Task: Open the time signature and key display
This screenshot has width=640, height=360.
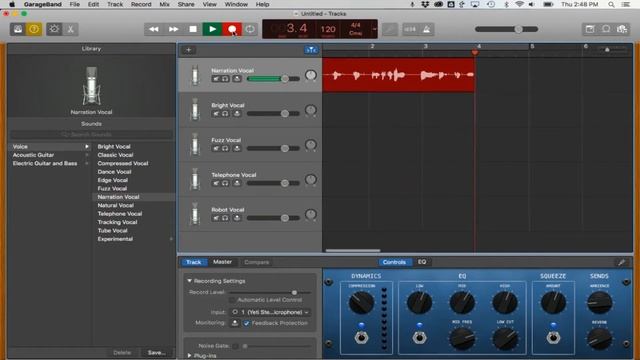Action: tap(356, 29)
